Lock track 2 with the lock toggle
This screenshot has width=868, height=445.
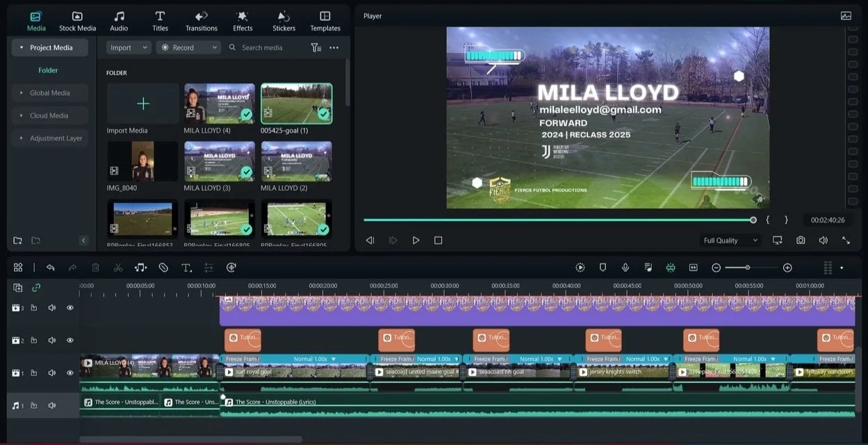(x=33, y=340)
